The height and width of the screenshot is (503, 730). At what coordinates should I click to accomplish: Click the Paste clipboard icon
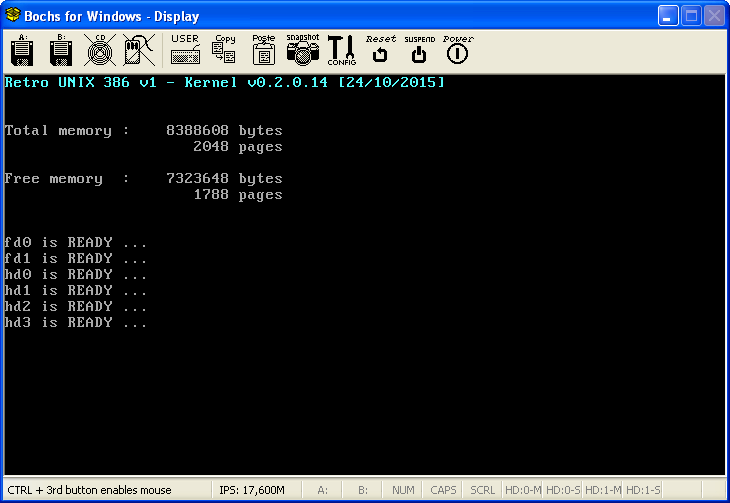(263, 50)
